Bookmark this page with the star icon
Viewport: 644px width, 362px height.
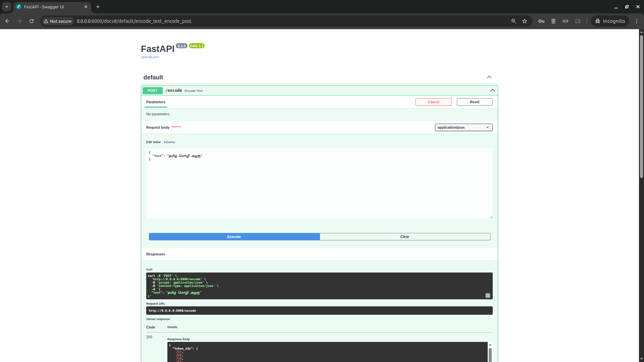coord(525,21)
